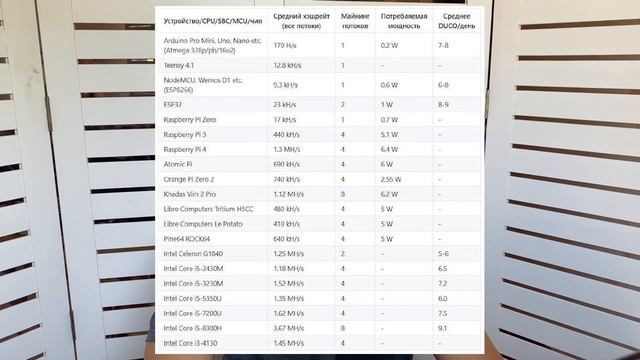The image size is (640, 360).
Task: Click the Устройство/CPU/SBC/MCU/чип column header
Action: [213, 21]
